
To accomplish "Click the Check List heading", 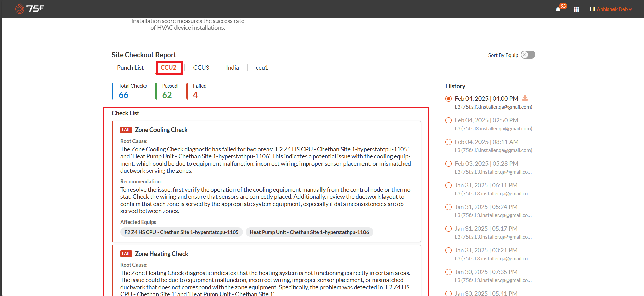I will point(125,113).
